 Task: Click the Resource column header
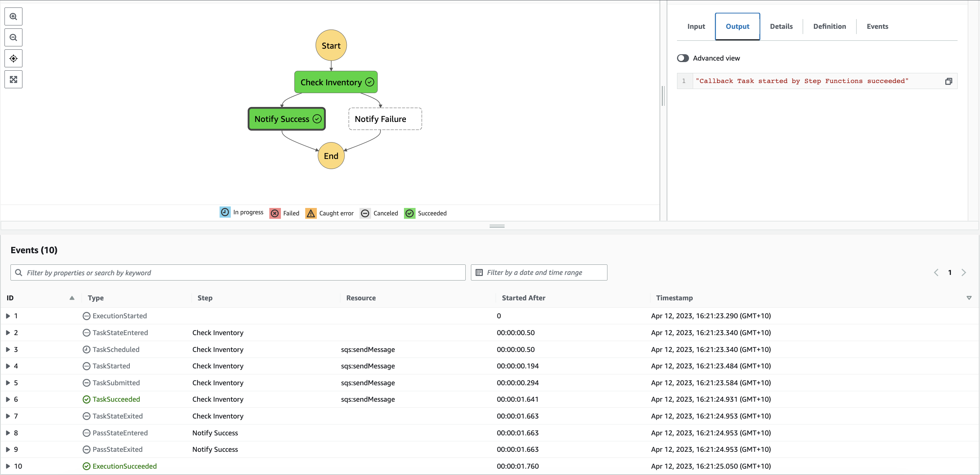pyautogui.click(x=361, y=298)
